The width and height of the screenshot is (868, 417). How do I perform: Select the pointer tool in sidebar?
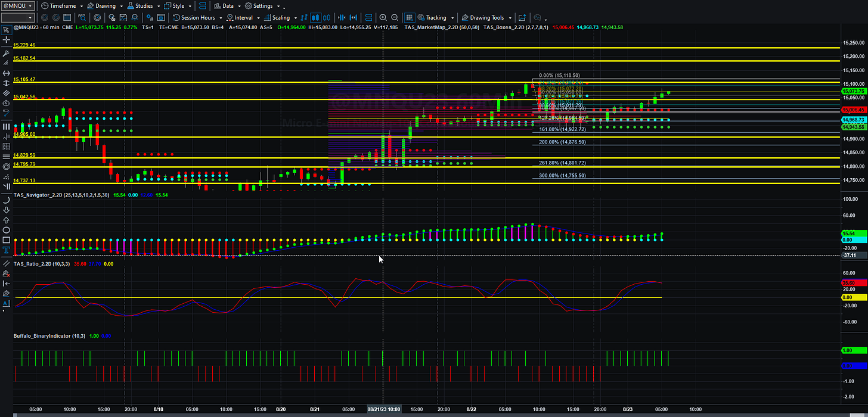click(x=6, y=30)
